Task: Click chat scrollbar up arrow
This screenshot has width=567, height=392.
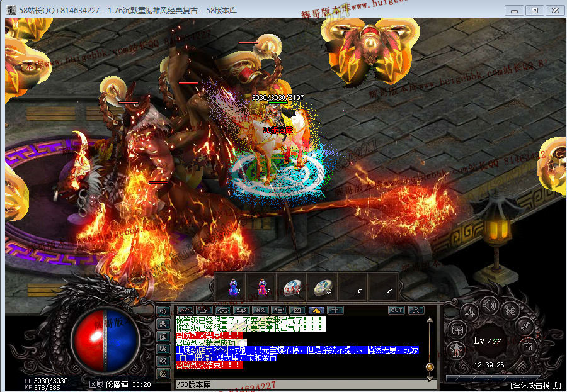Action: coord(430,320)
